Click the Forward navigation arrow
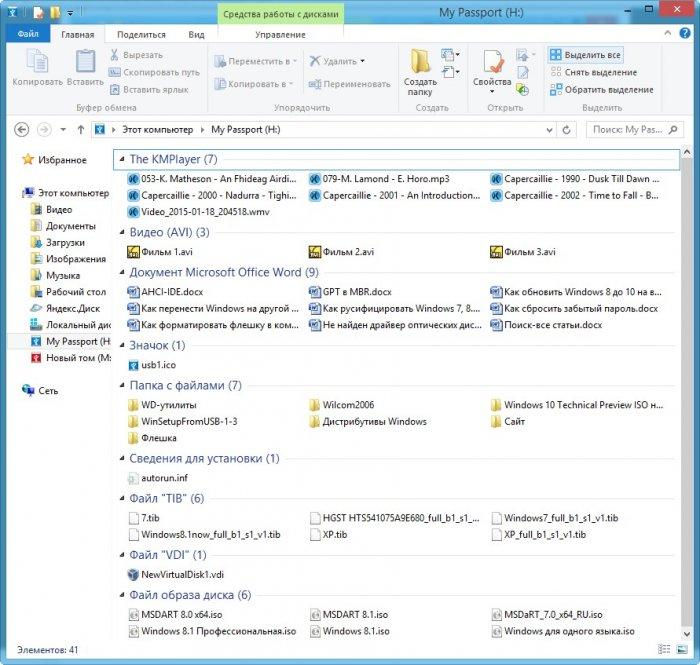The width and height of the screenshot is (700, 665). (44, 129)
